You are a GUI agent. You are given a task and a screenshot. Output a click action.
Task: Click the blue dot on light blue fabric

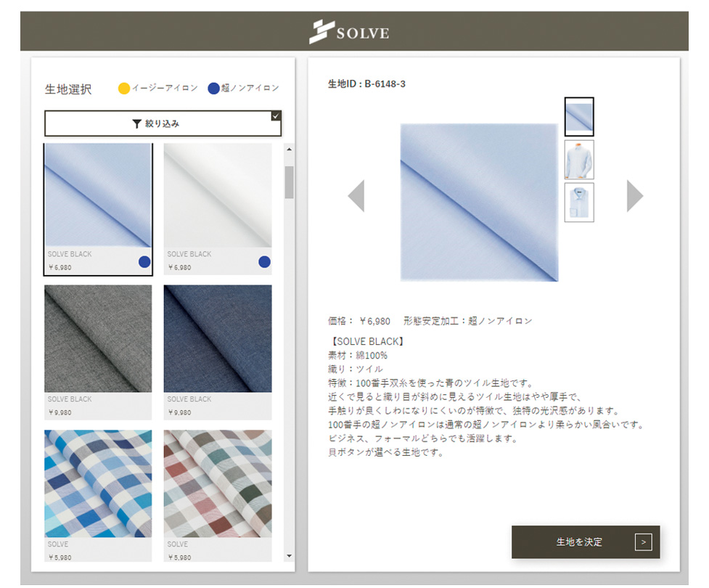pos(144,262)
